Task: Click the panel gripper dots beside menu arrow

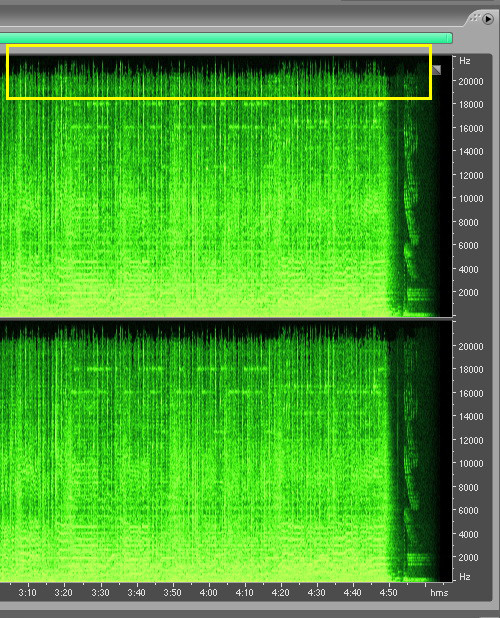Action: [x=475, y=18]
